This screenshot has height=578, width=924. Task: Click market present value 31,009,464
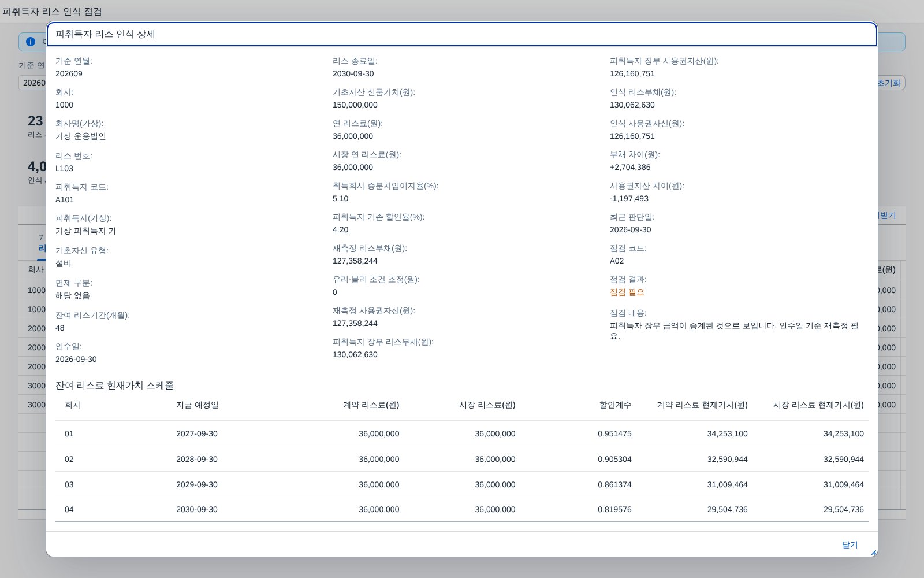844,484
